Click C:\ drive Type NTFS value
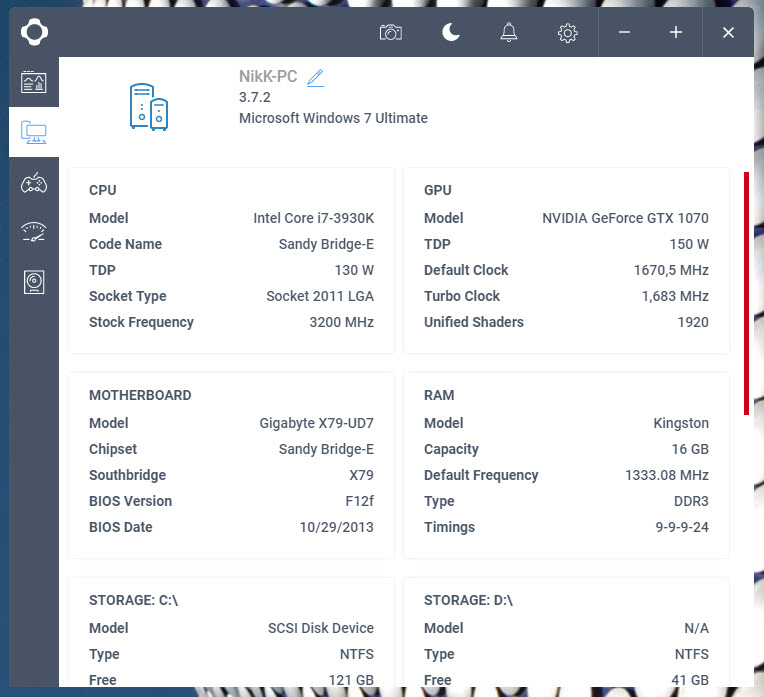Screen dimensions: 764x697 pos(357,654)
